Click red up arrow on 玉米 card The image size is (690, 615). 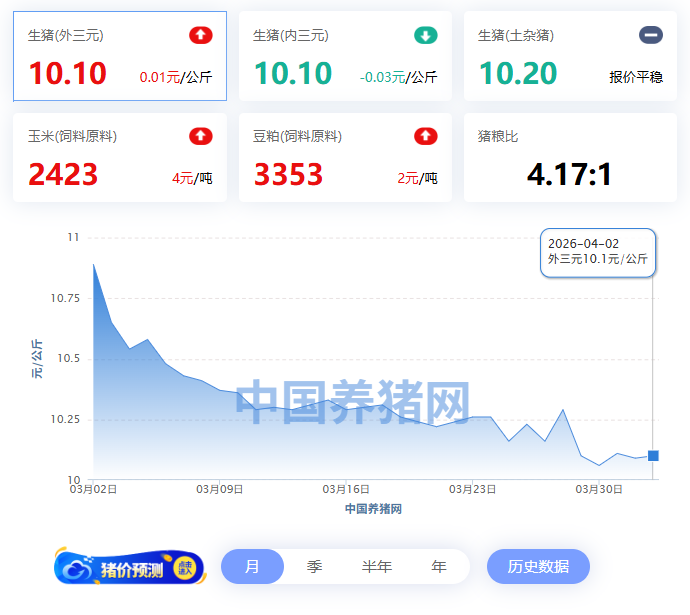201,136
